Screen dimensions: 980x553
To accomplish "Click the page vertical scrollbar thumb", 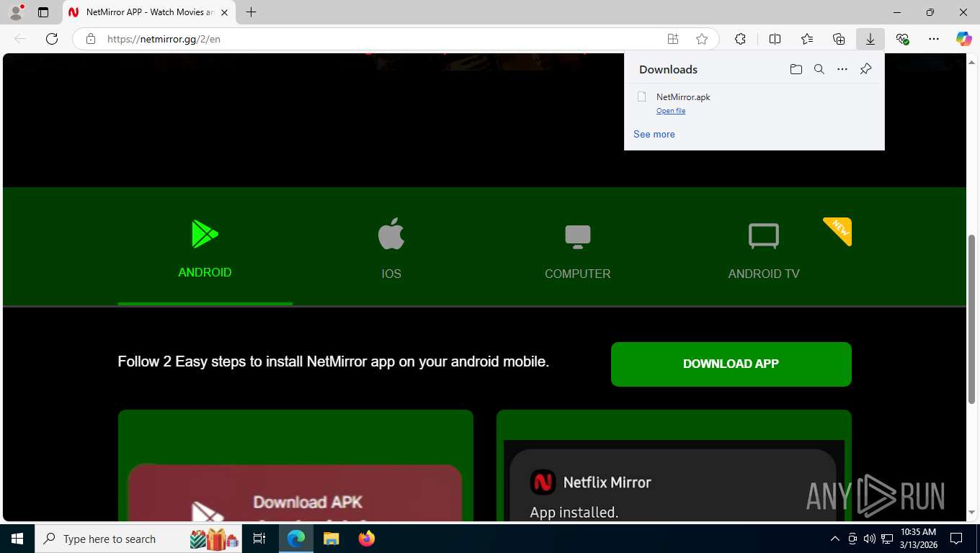I will pos(972,320).
